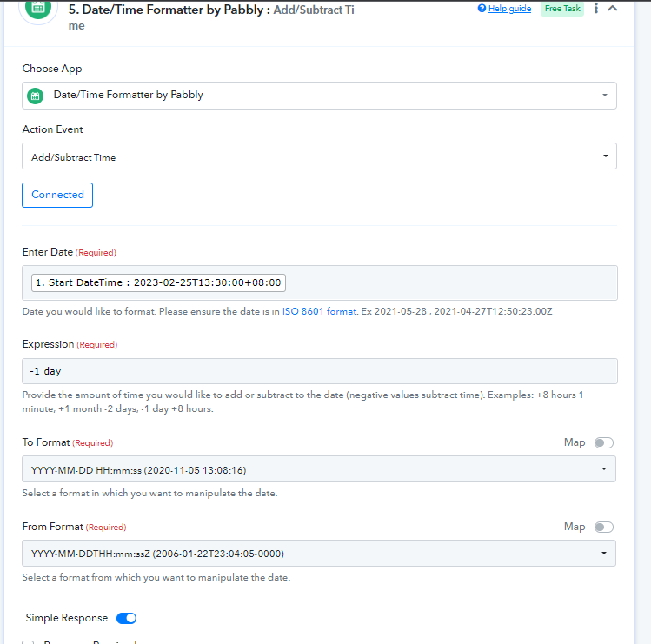The image size is (651, 644).
Task: Select the Start DateTime mapped value tag
Action: coord(158,282)
